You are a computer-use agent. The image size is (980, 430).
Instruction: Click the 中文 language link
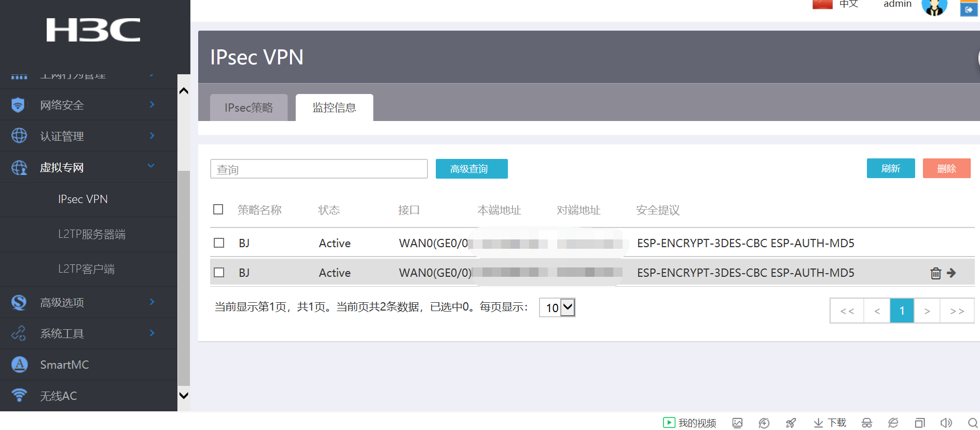pyautogui.click(x=849, y=4)
